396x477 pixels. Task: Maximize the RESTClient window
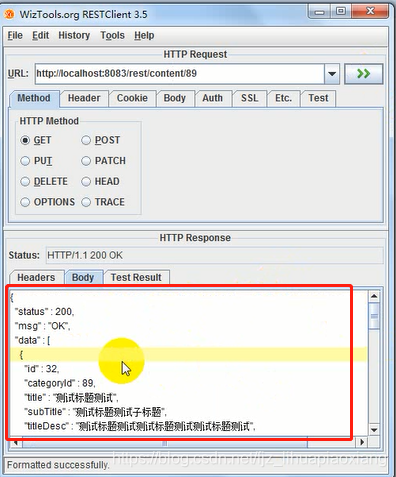(340, 12)
